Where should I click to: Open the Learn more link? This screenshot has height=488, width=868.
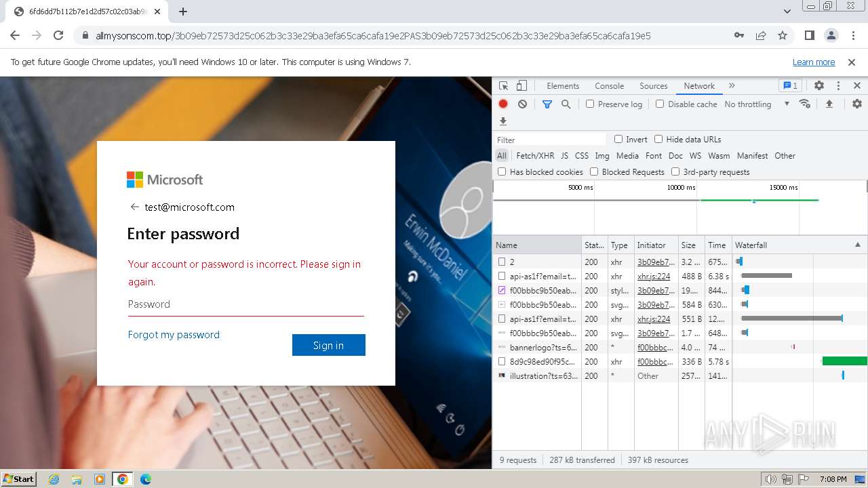[814, 62]
